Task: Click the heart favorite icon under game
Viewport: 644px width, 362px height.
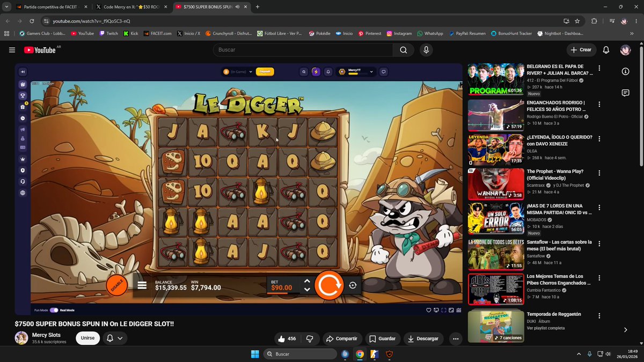Action: click(x=428, y=310)
